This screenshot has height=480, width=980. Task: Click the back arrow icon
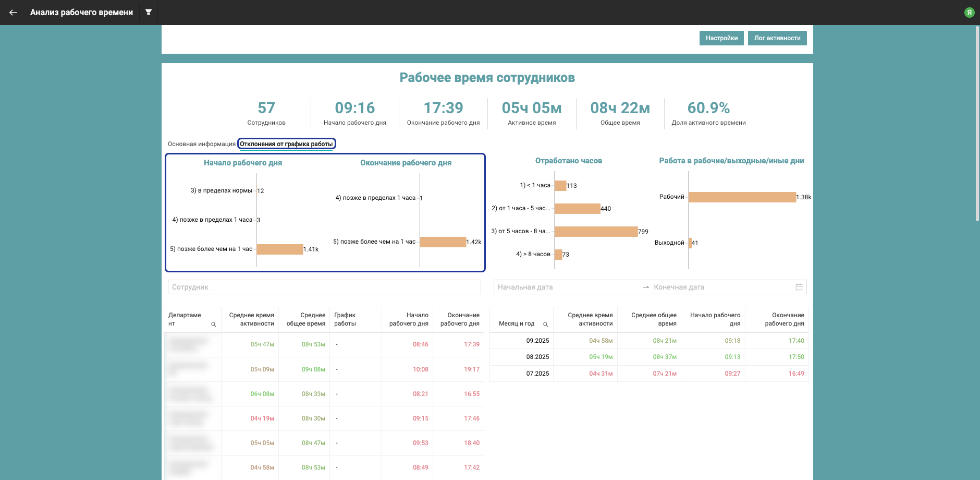click(x=13, y=13)
